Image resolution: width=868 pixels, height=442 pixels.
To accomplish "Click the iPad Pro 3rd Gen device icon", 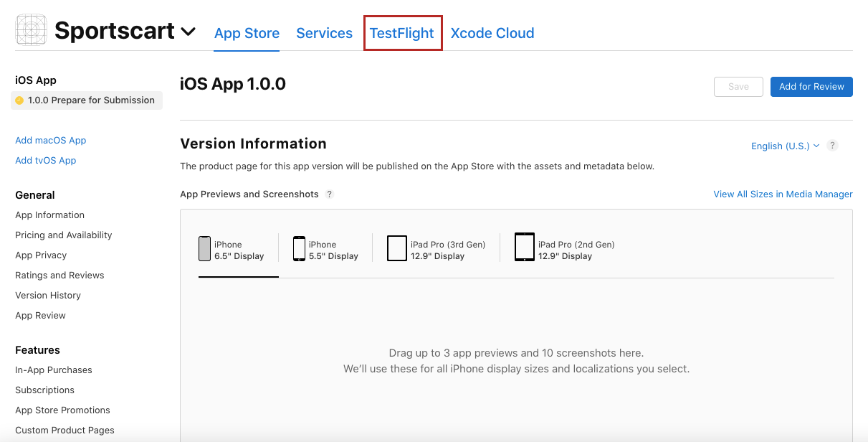I will (x=397, y=249).
